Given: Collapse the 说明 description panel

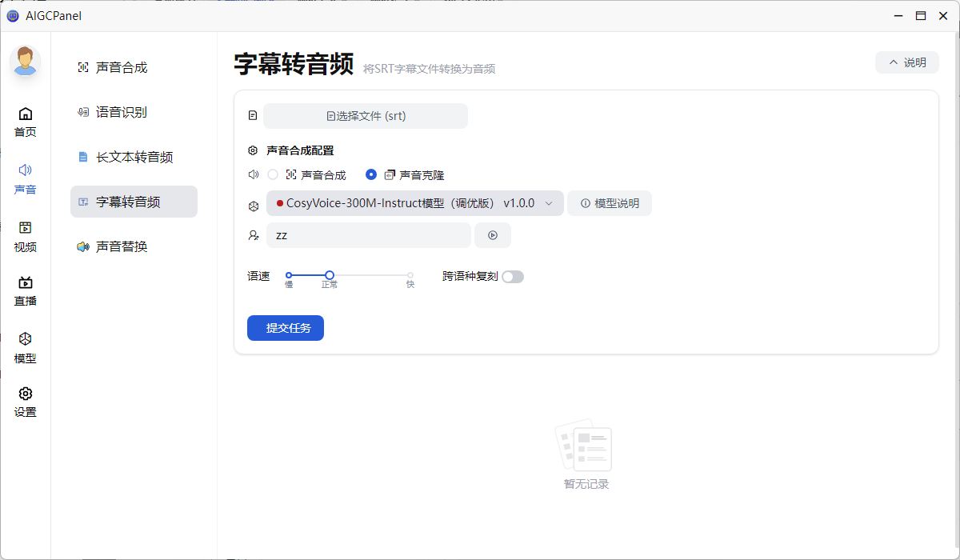Looking at the screenshot, I should click(906, 62).
